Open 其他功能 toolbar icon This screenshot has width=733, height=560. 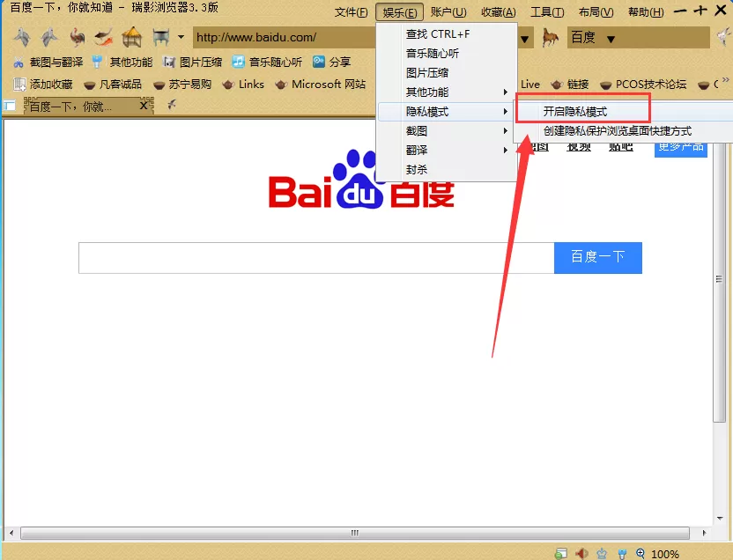coord(122,62)
